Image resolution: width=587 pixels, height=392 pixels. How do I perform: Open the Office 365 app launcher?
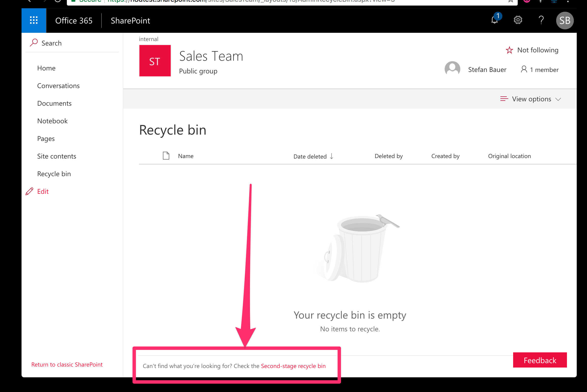pos(34,20)
